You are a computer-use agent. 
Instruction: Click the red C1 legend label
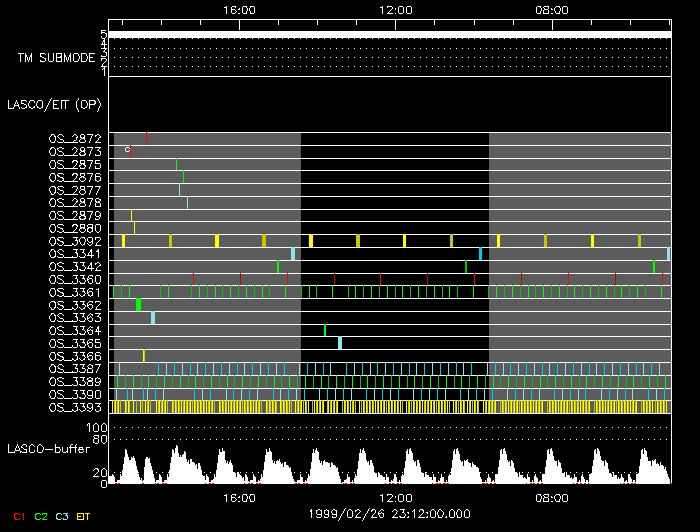point(18,516)
